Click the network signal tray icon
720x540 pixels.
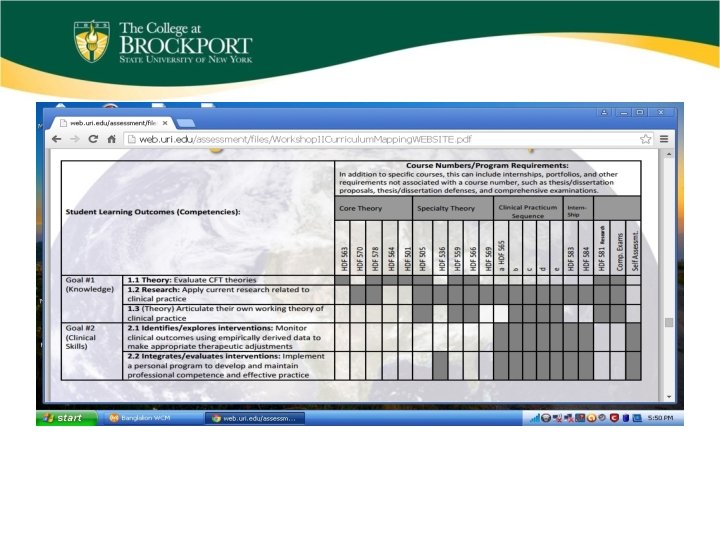[x=535, y=418]
